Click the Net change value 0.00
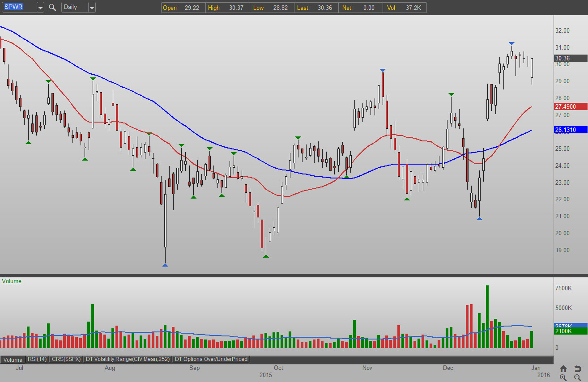Screen dimensions: 588x382 point(368,8)
